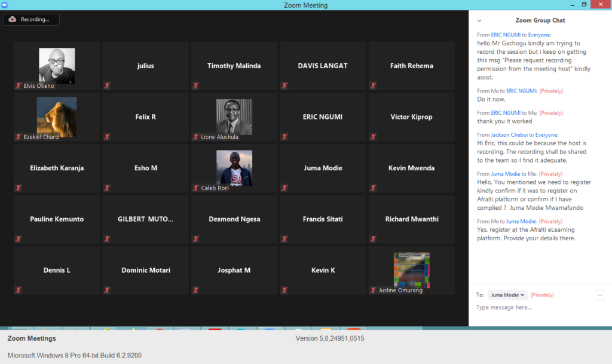Click muted mic icon on Dominic Motari tile
The image size is (612, 364).
[x=107, y=290]
